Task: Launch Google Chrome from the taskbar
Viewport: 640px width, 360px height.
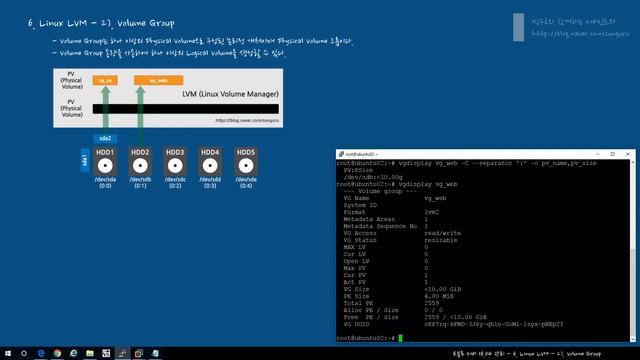Action: click(57, 353)
